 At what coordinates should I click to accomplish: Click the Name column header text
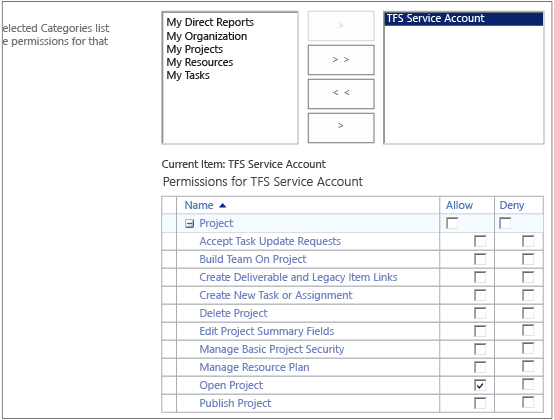(x=199, y=205)
